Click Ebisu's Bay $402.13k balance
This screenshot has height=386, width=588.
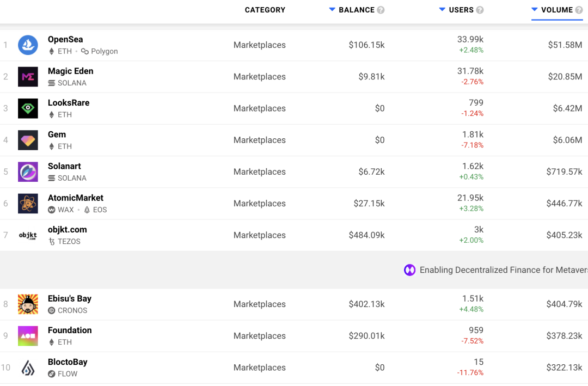367,304
